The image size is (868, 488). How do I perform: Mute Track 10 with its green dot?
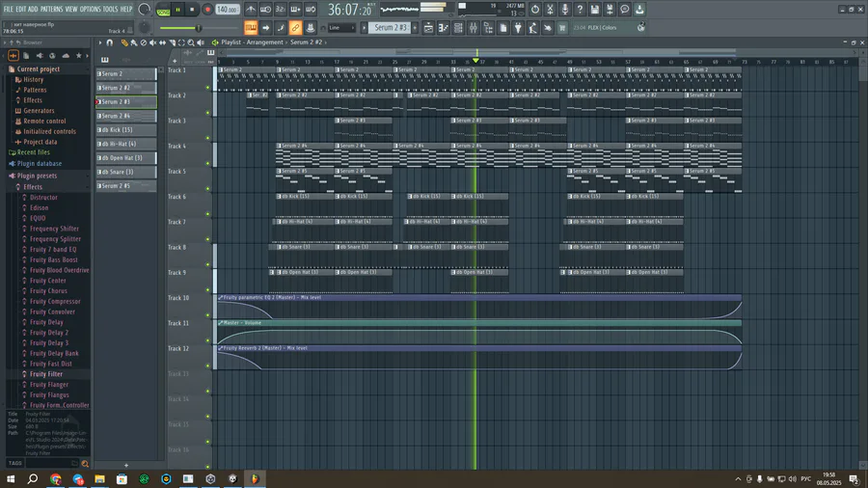click(208, 315)
